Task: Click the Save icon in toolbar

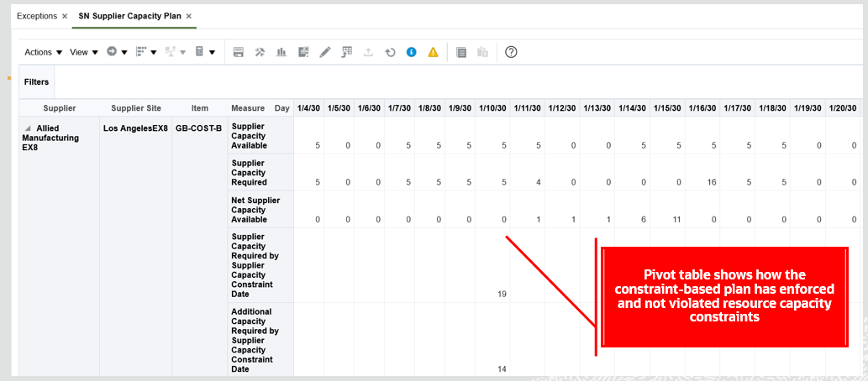Action: click(239, 52)
